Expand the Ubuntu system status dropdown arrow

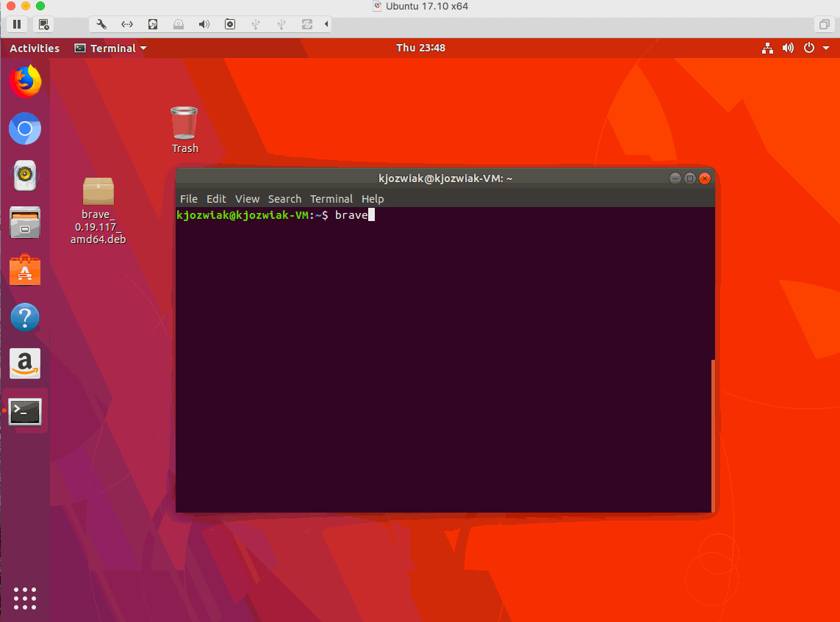tap(826, 48)
